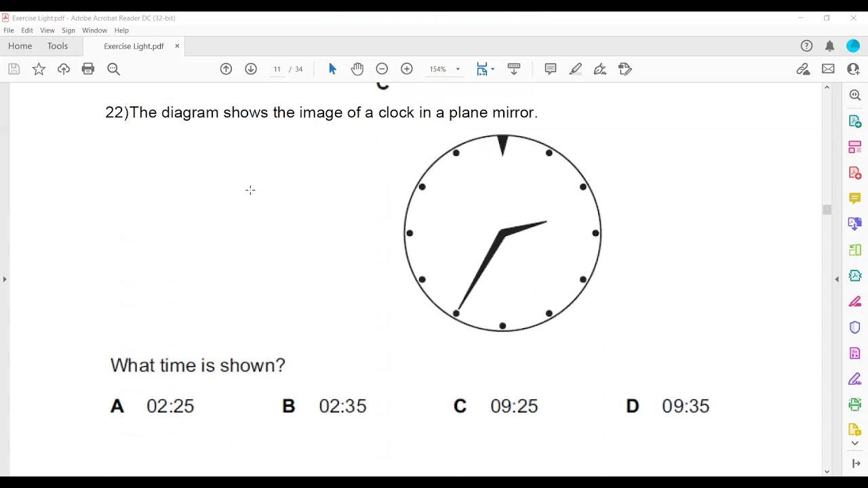Click the vertical scrollbar thumb

pos(827,210)
